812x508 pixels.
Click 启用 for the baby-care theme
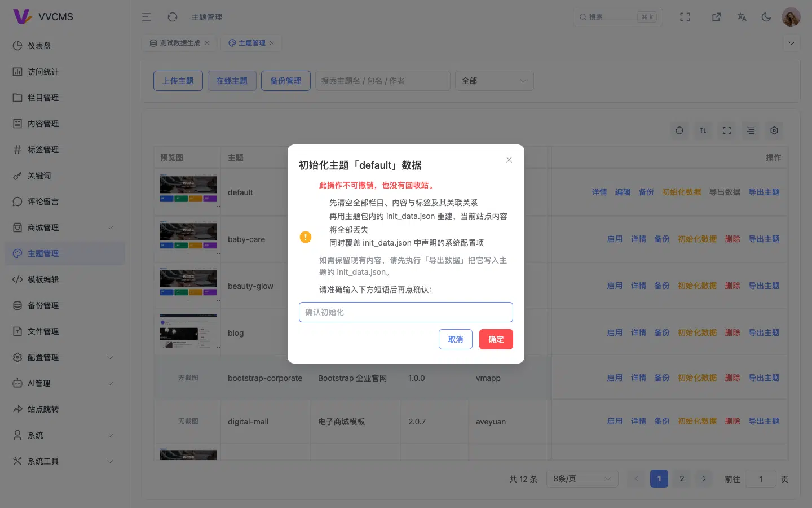615,239
